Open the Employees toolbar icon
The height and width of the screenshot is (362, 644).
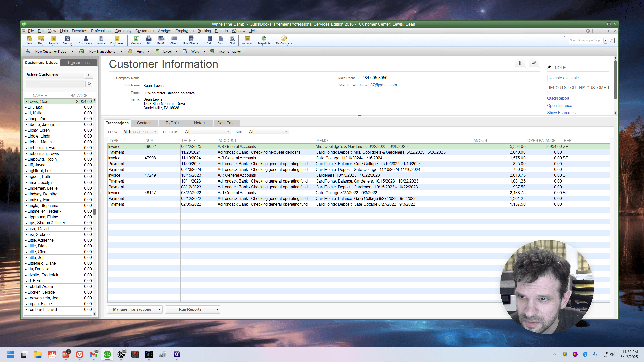coord(117,40)
